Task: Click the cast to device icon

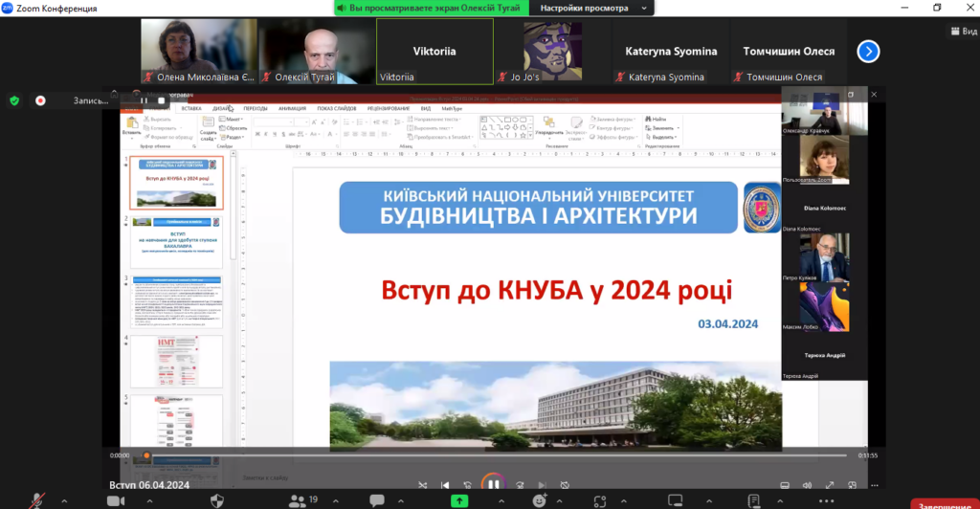Action: pyautogui.click(x=852, y=485)
